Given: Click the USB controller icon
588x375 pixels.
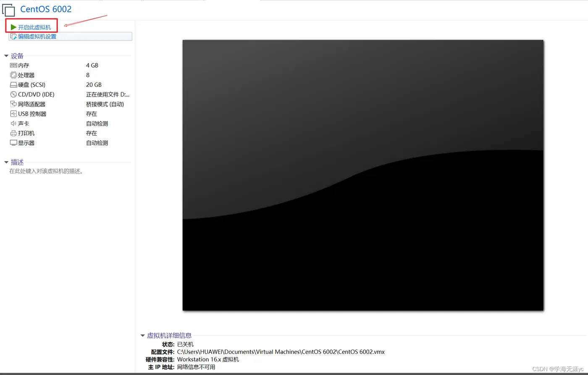Looking at the screenshot, I should pyautogui.click(x=13, y=114).
